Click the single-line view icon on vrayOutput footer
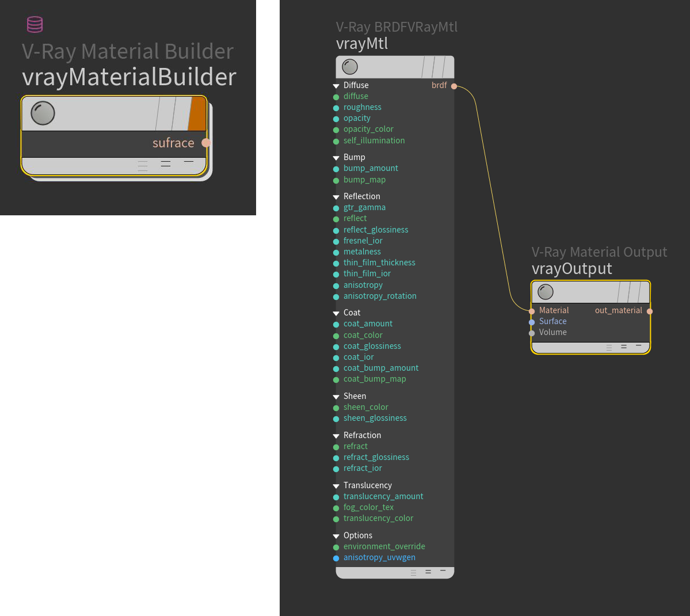This screenshot has height=616, width=690. (x=639, y=345)
